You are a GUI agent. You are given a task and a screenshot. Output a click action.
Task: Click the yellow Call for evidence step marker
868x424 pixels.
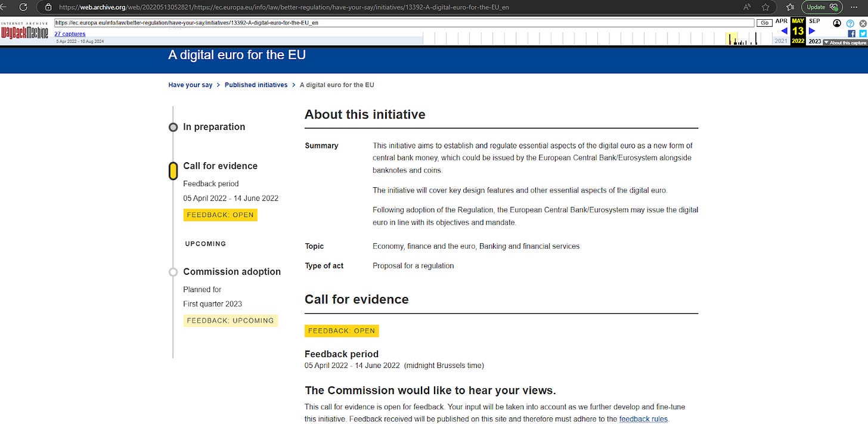click(173, 171)
